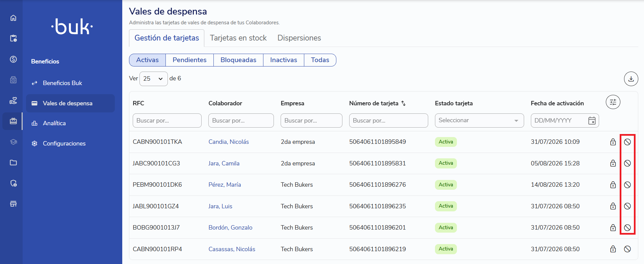Select activation date 14/08/2026 13:20
Viewport: 644px width, 264px height.
coord(555,185)
